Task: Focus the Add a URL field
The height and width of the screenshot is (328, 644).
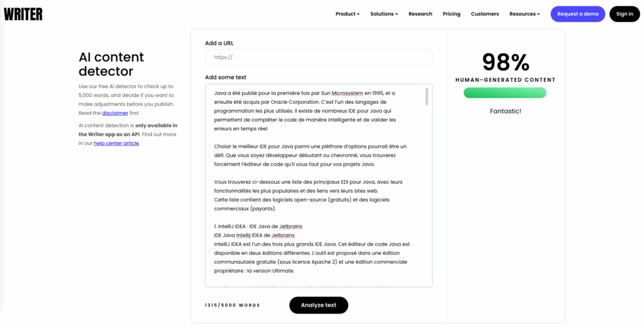Action: click(318, 57)
